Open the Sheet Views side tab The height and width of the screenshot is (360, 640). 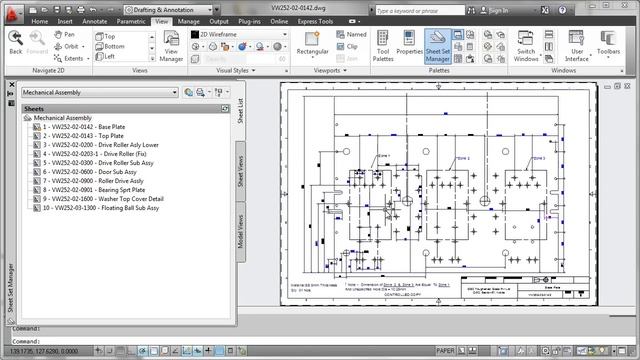pyautogui.click(x=240, y=171)
